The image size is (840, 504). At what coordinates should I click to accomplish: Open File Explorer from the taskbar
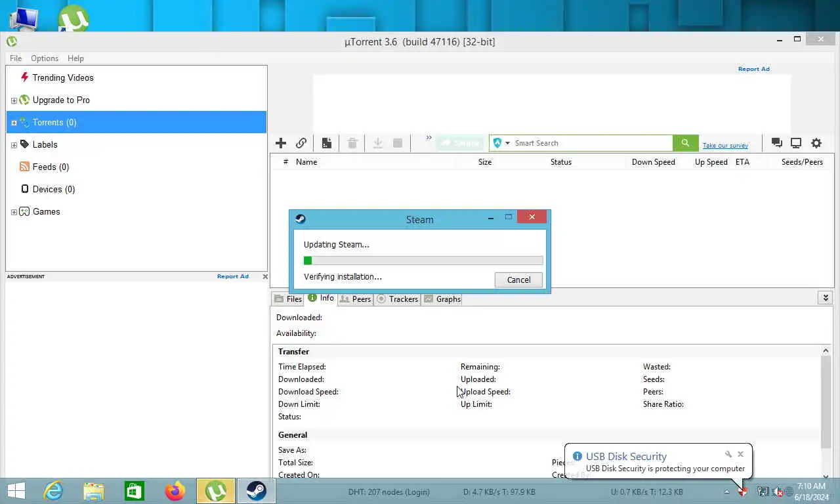94,491
